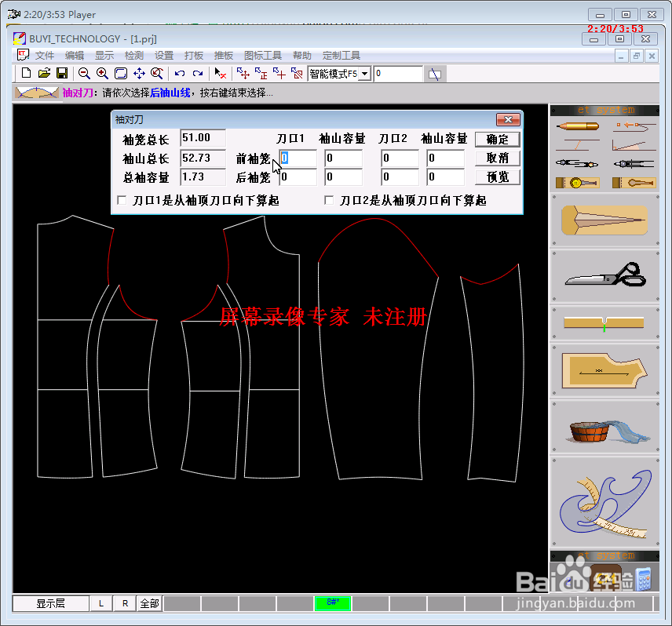Screen dimensions: 672x626
Task: Activate the pan view four-arrow icon
Action: [x=139, y=74]
